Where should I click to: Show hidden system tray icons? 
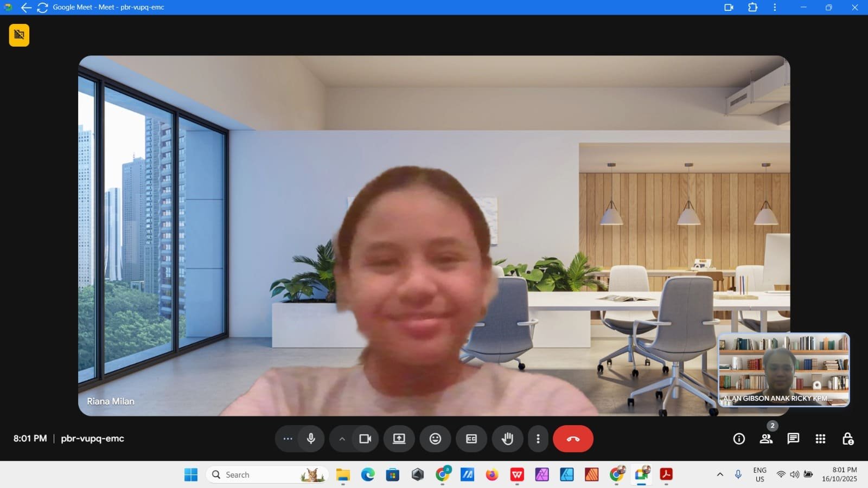click(x=719, y=474)
